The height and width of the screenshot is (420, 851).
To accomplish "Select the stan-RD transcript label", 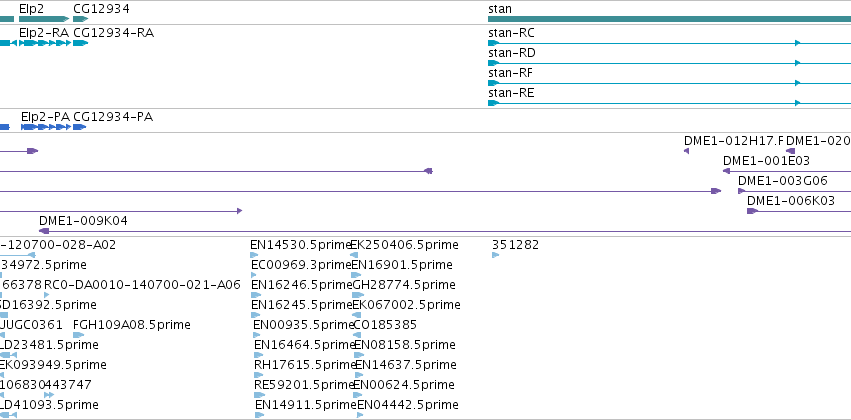I will click(511, 53).
